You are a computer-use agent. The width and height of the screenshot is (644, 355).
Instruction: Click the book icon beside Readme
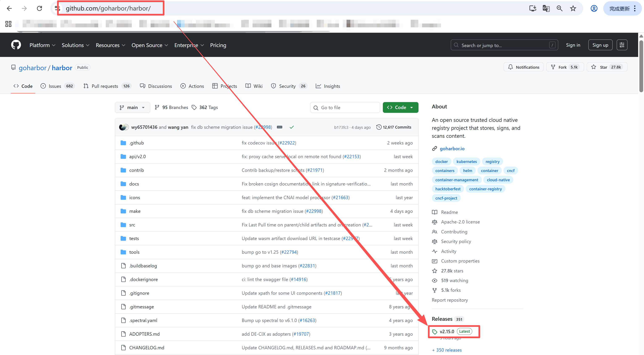[x=434, y=212]
